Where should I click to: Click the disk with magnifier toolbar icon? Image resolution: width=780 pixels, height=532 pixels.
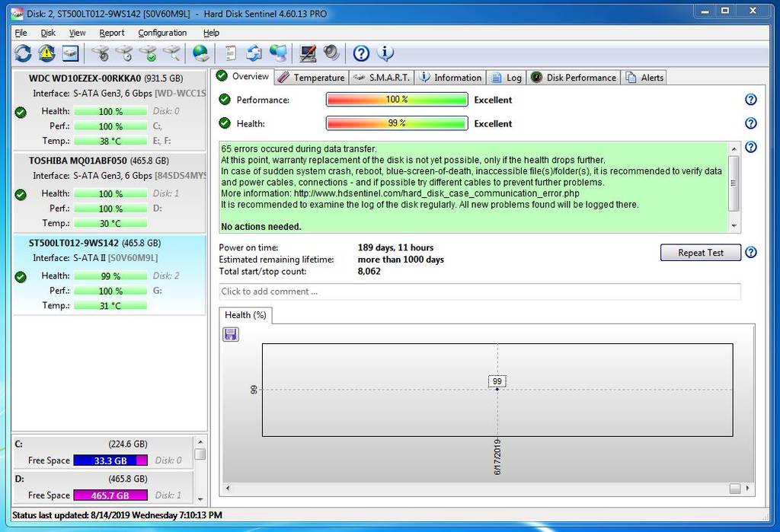(x=172, y=53)
